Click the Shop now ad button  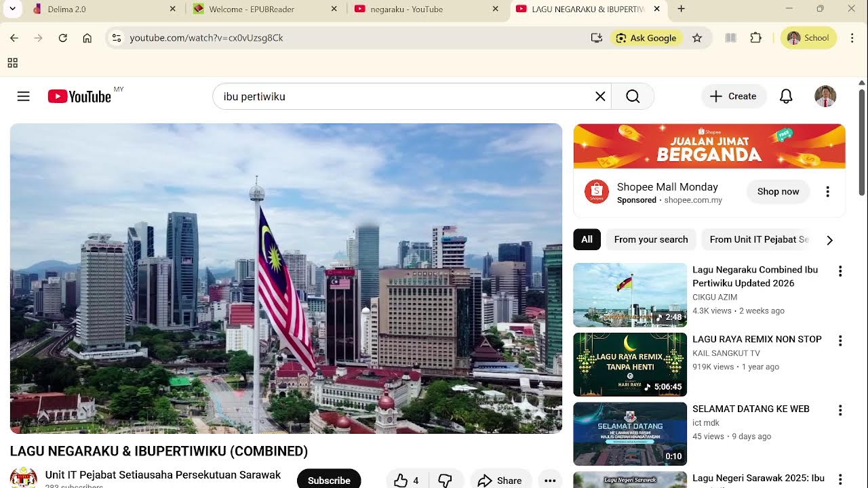tap(778, 191)
